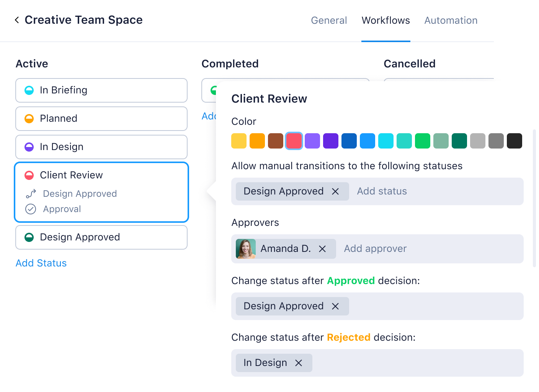Remove Amanda D. from the approvers list
The width and height of the screenshot is (539, 392).
[x=323, y=248]
